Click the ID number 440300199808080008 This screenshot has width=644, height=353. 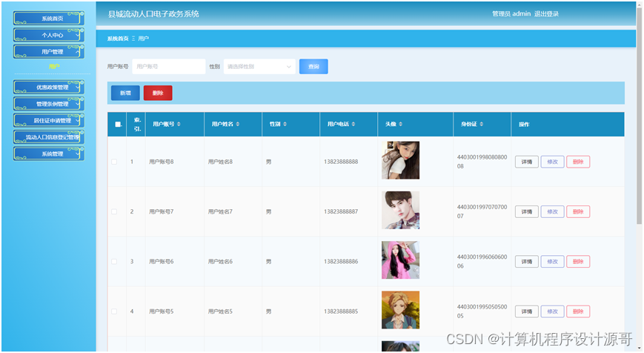[482, 162]
